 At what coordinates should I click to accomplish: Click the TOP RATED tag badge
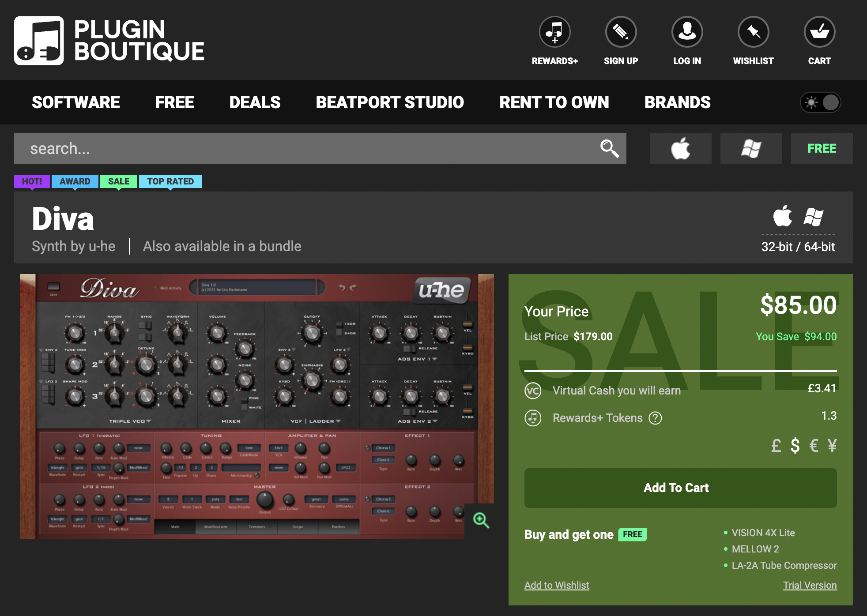coord(170,181)
